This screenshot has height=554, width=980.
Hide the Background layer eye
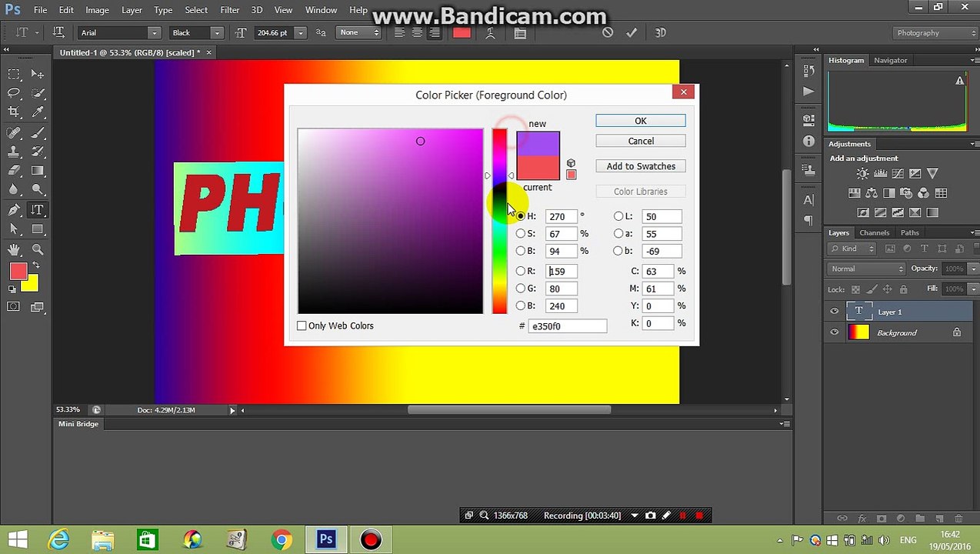[x=835, y=332]
